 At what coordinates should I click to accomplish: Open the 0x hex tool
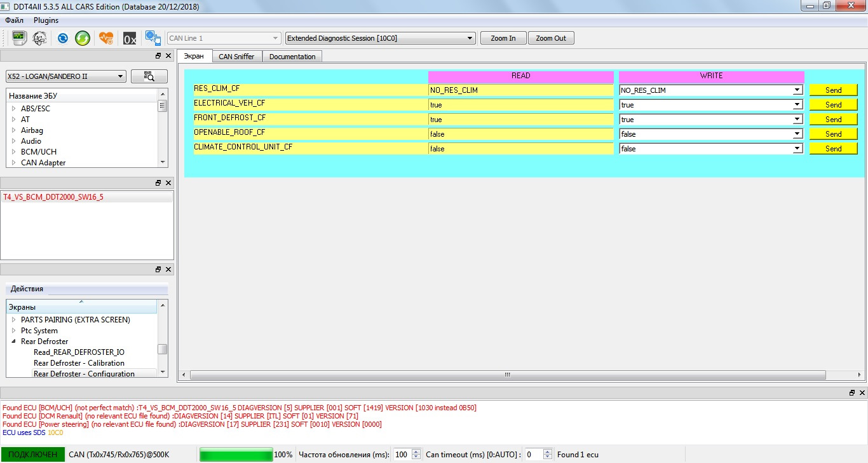tap(130, 38)
